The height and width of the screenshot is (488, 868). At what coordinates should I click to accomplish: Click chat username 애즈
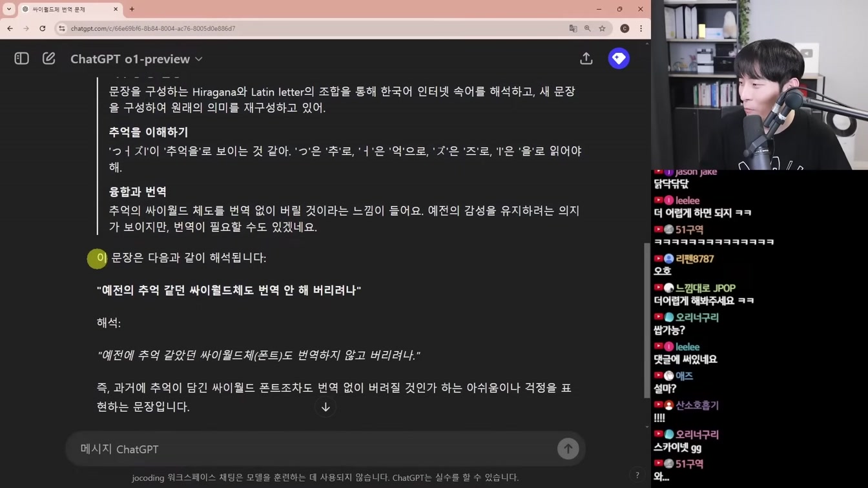pyautogui.click(x=684, y=376)
